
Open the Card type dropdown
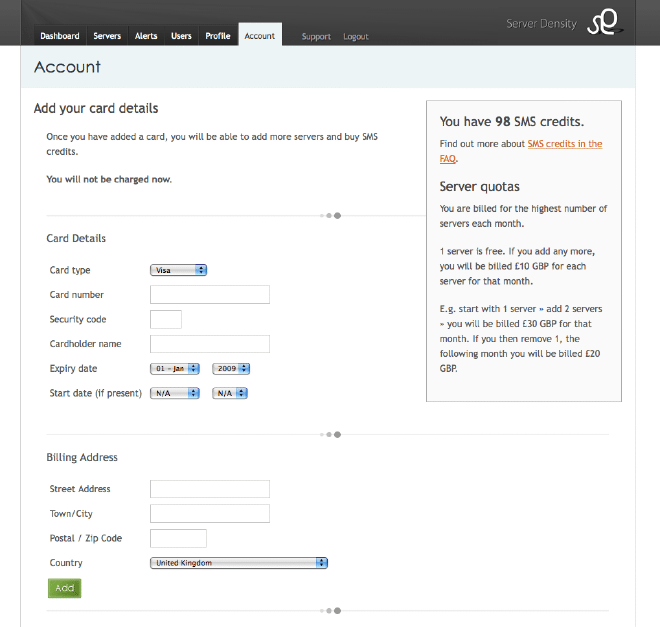[178, 270]
